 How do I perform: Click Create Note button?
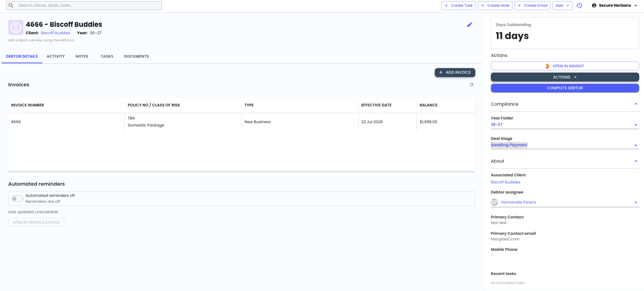pyautogui.click(x=495, y=6)
